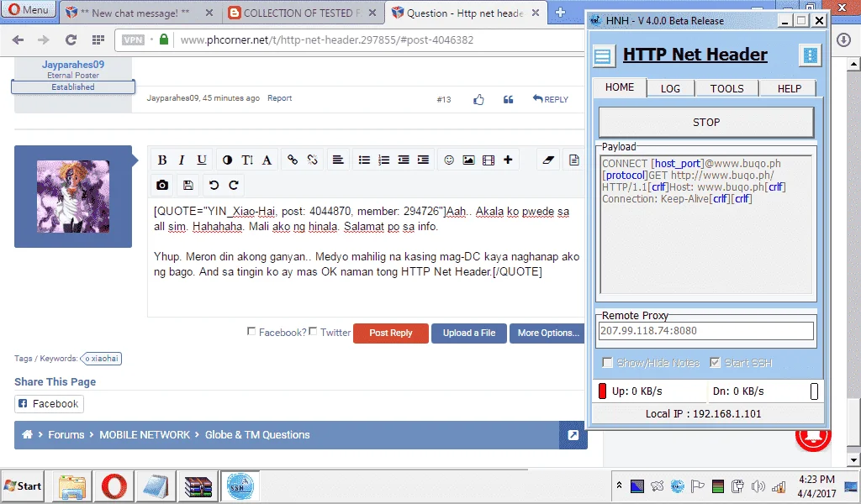This screenshot has width=861, height=504.
Task: Toggle underline formatting in reply editor
Action: [x=202, y=160]
